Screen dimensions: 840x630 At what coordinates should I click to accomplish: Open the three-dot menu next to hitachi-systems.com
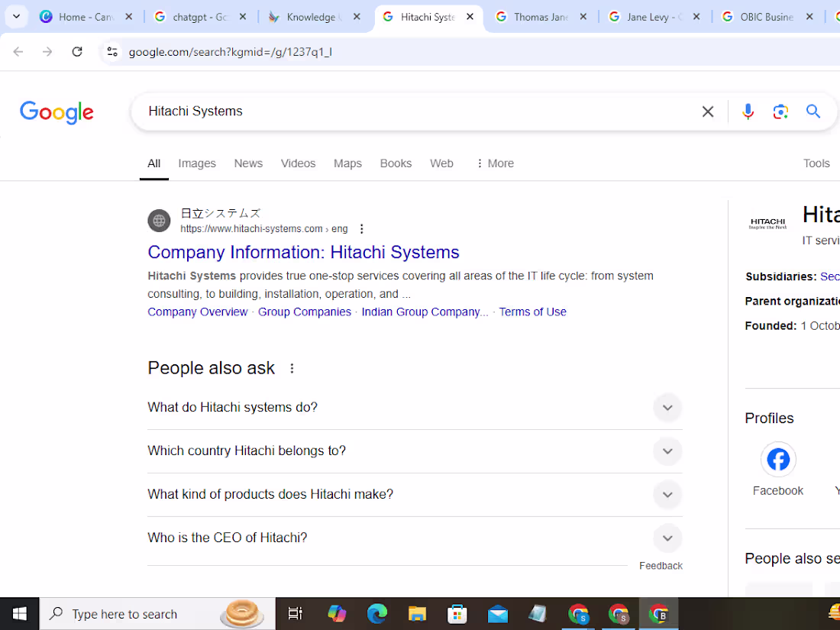[361, 228]
